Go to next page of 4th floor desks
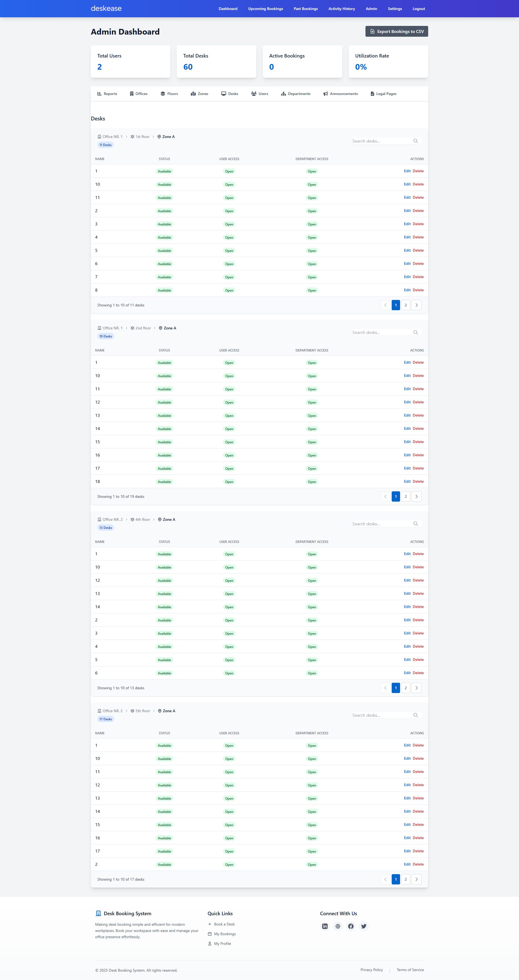The image size is (519, 980). tap(416, 688)
